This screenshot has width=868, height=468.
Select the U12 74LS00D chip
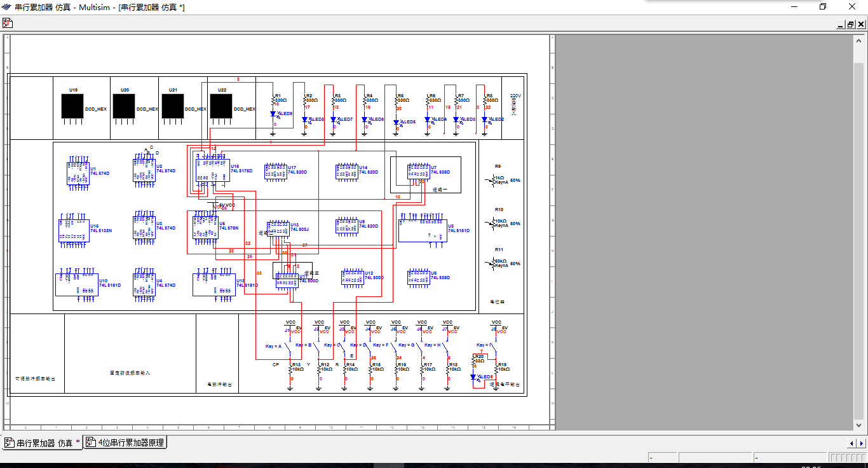(x=353, y=278)
